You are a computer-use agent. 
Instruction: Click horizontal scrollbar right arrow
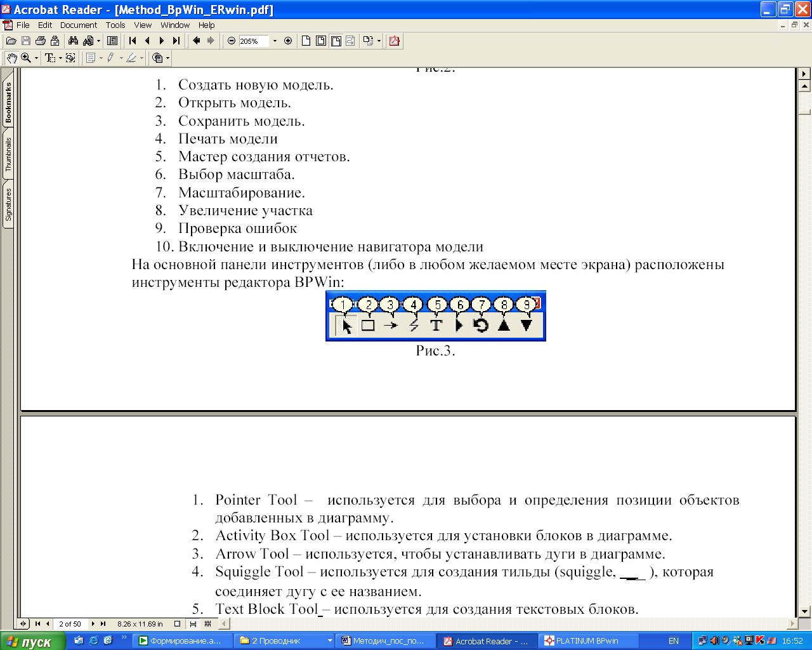791,624
